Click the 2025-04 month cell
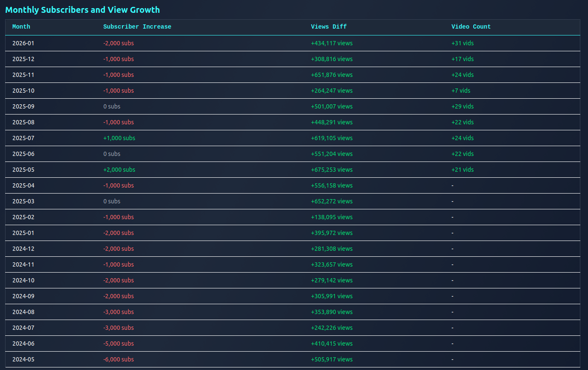 click(x=23, y=185)
